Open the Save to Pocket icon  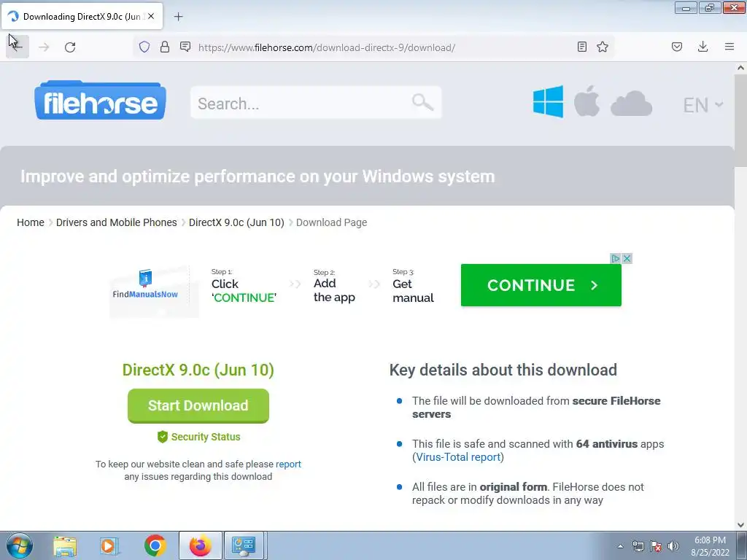point(677,47)
